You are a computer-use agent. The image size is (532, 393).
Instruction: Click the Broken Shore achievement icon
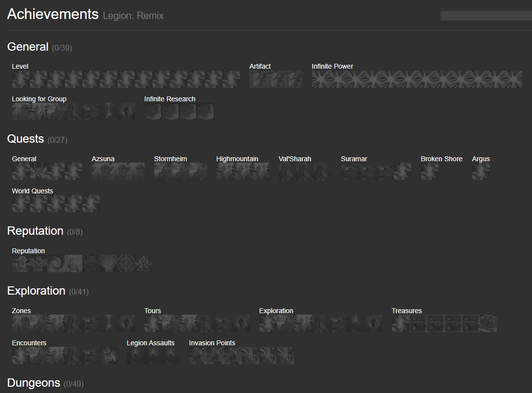[430, 171]
